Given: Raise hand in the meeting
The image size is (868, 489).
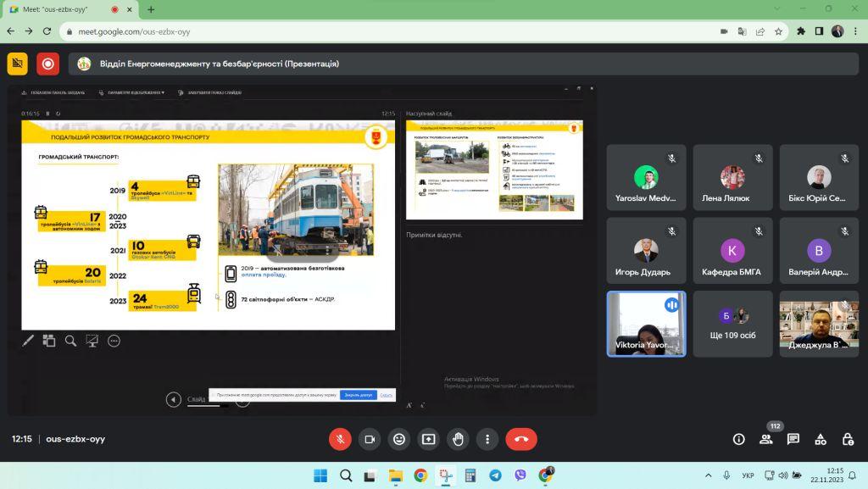Looking at the screenshot, I should [x=458, y=439].
